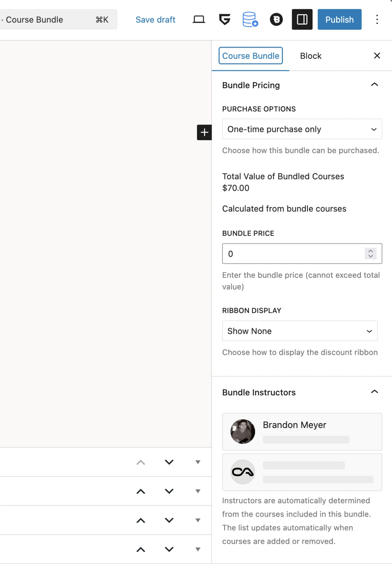Click the GeneratePress toolbar icon

[224, 19]
